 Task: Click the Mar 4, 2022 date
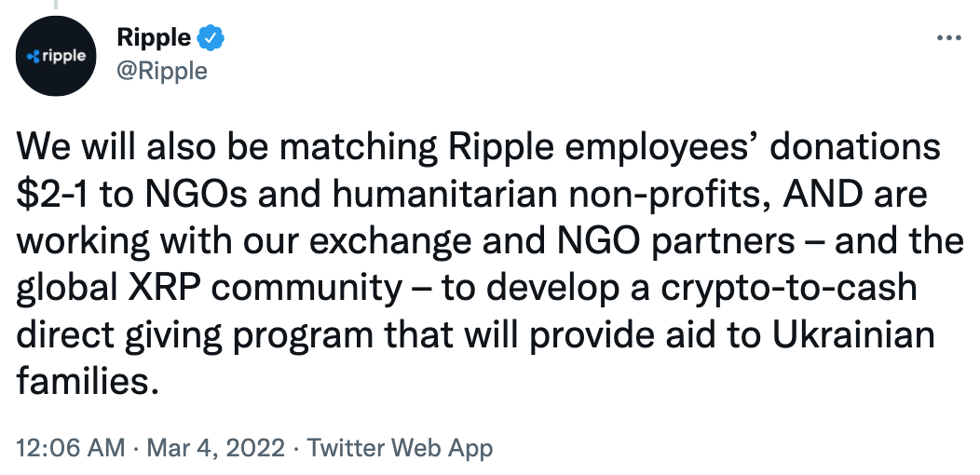211,448
